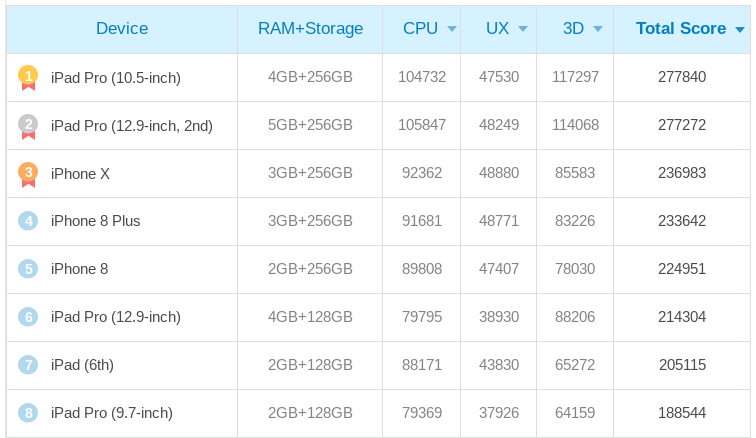Viewport: 756px width, 438px height.
Task: Click CPU score 91681
Action: [x=422, y=221]
